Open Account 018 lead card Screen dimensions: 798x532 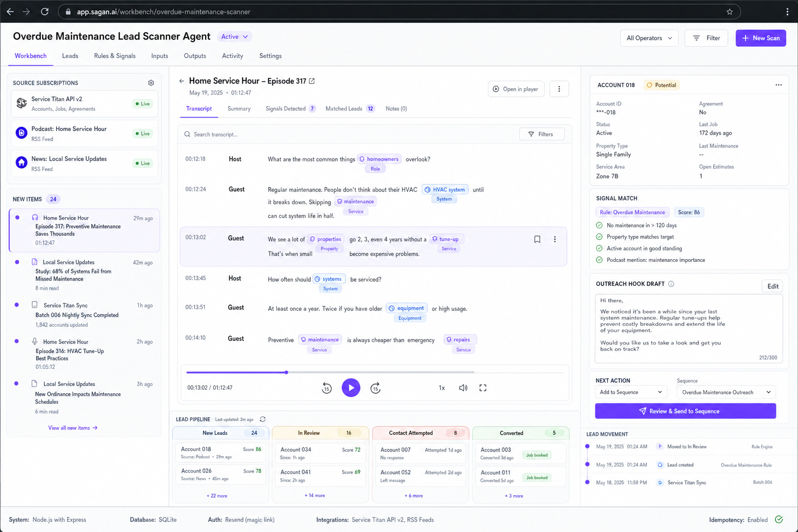pyautogui.click(x=221, y=453)
